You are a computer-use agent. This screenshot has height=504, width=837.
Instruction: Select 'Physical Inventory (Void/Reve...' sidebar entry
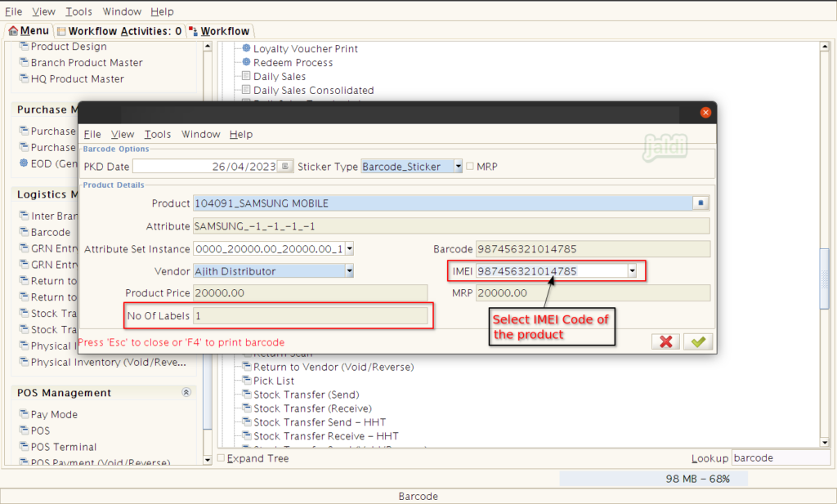click(x=109, y=362)
